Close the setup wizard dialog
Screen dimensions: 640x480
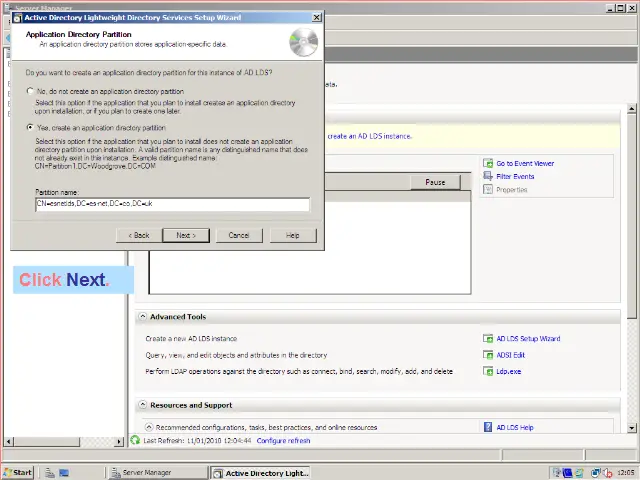point(316,18)
